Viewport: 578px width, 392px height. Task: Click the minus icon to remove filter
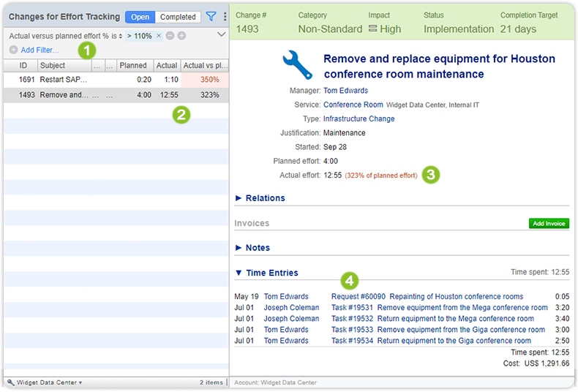coord(170,36)
